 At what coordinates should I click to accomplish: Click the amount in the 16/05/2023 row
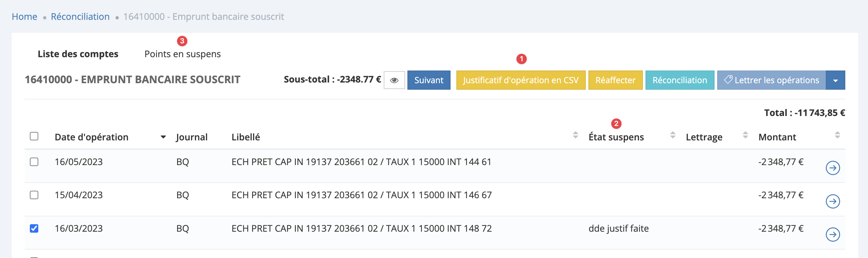[781, 162]
